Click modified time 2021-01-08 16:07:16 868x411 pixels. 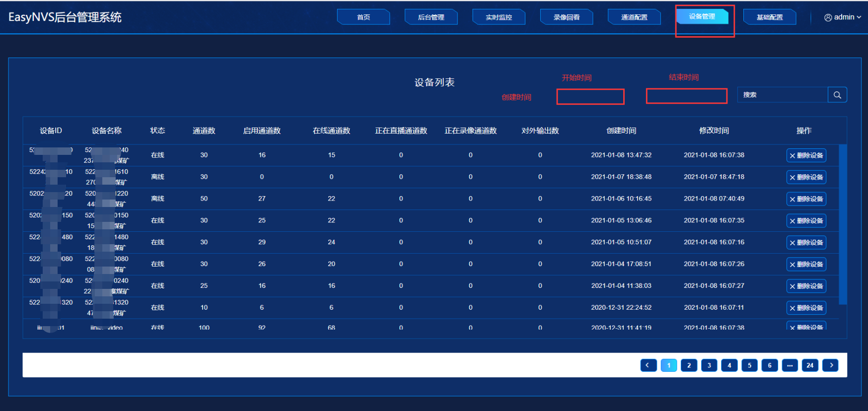tap(714, 242)
